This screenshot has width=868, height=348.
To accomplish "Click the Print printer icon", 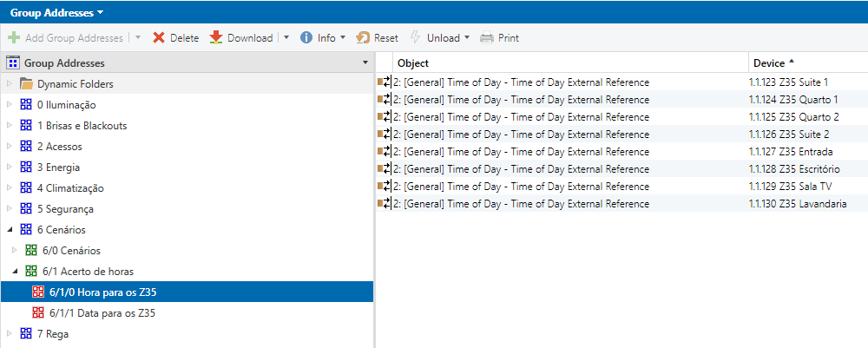I will pos(487,38).
